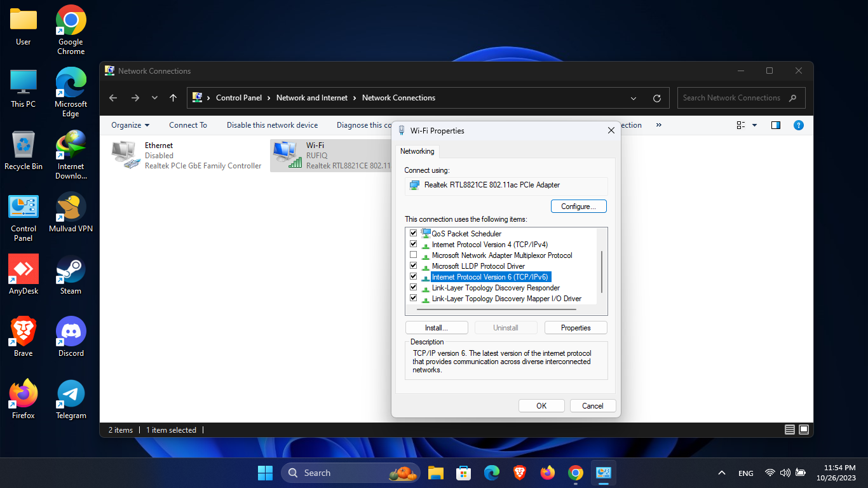Go back with the Back arrow
Screen dimensions: 868x488
pyautogui.click(x=113, y=98)
